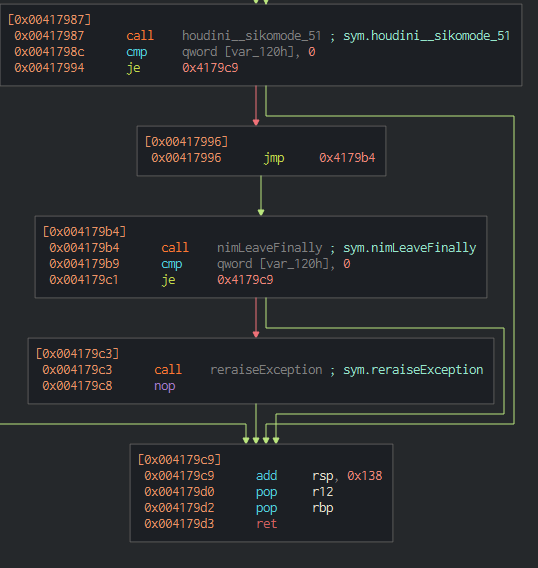Screen dimensions: 538x568
Task: Select block header [0x00417996]
Action: point(186,142)
